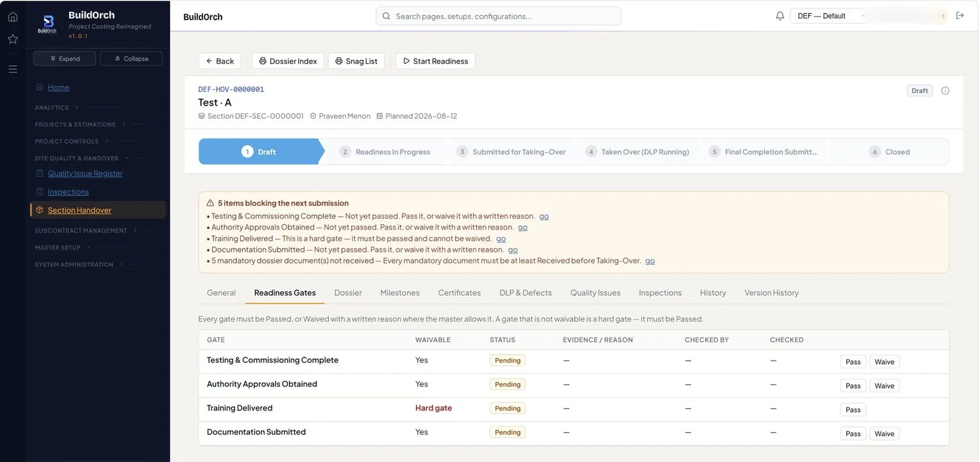Expand Master Setup menu
Viewport: 980px width, 462px height.
click(x=62, y=248)
